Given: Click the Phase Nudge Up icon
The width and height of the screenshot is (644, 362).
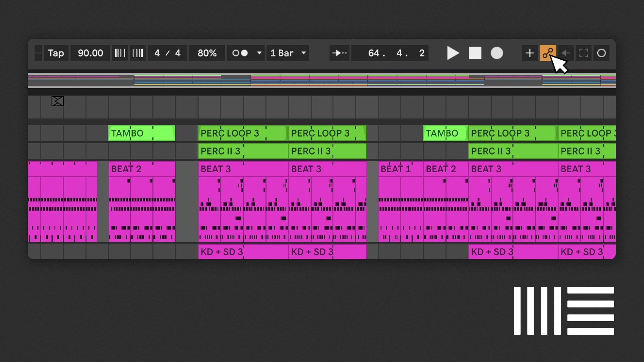Looking at the screenshot, I should (x=138, y=53).
